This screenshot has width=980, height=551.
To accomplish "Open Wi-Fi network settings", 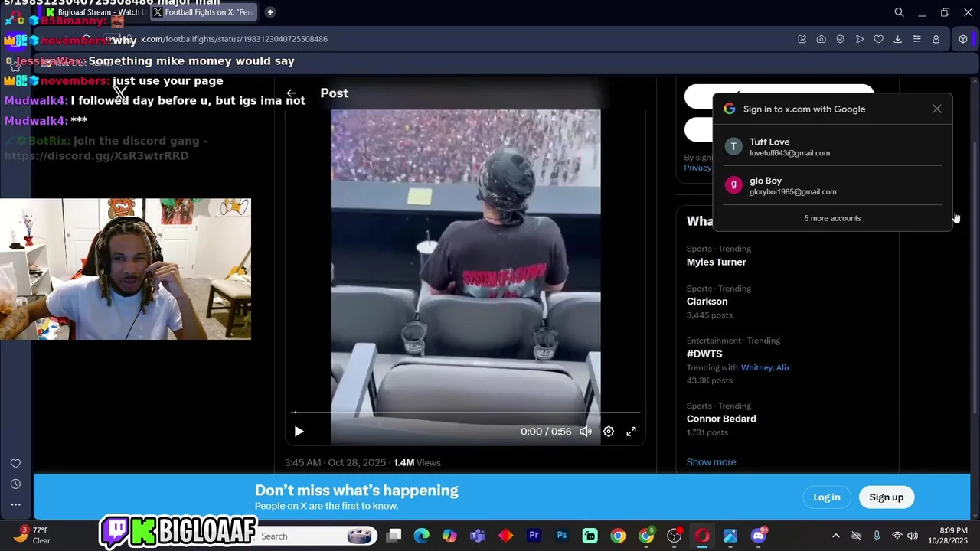I will tap(897, 536).
